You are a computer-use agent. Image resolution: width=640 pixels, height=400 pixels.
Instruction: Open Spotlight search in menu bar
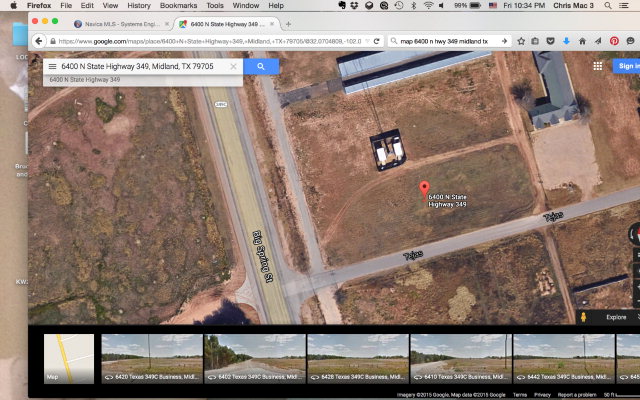pyautogui.click(x=608, y=5)
